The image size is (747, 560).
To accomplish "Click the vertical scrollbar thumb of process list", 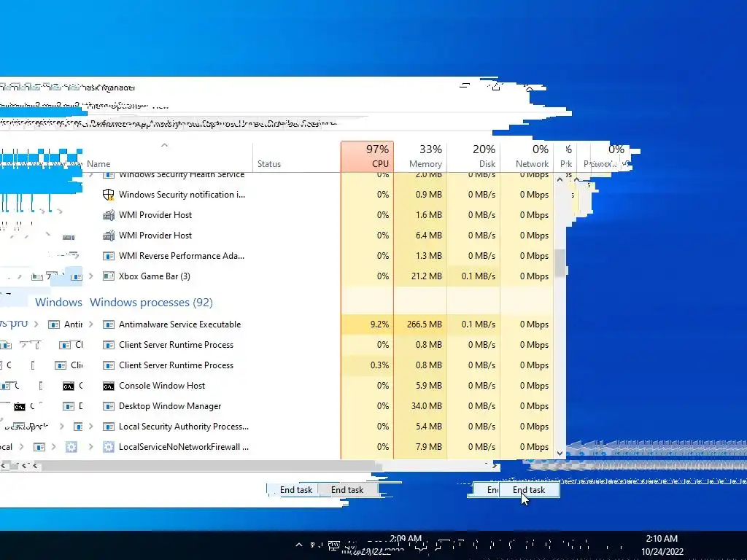I will (560, 262).
